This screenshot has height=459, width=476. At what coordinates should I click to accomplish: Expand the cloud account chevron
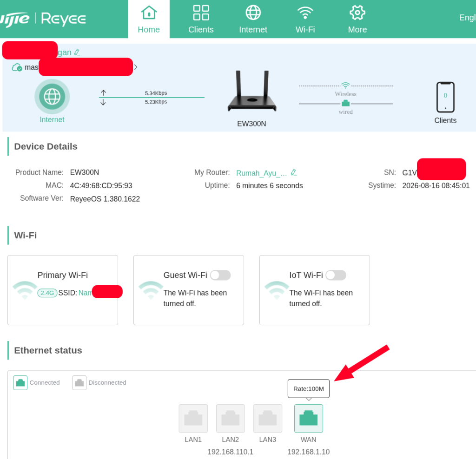click(x=136, y=67)
